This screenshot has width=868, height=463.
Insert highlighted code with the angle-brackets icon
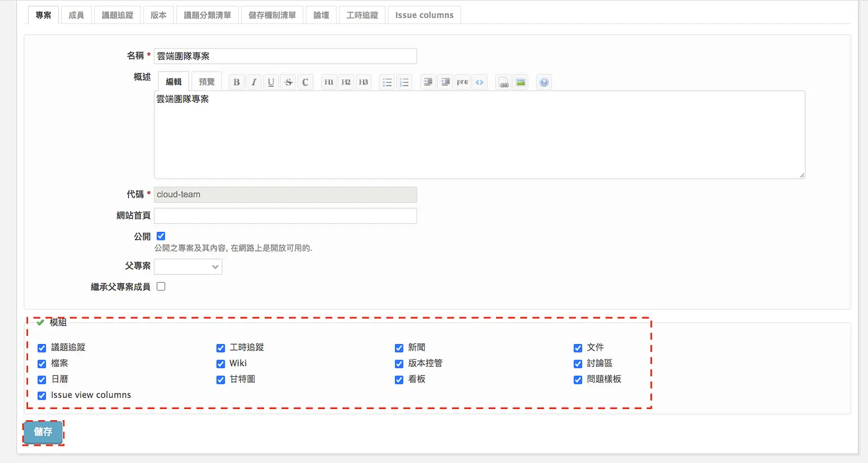[x=479, y=82]
